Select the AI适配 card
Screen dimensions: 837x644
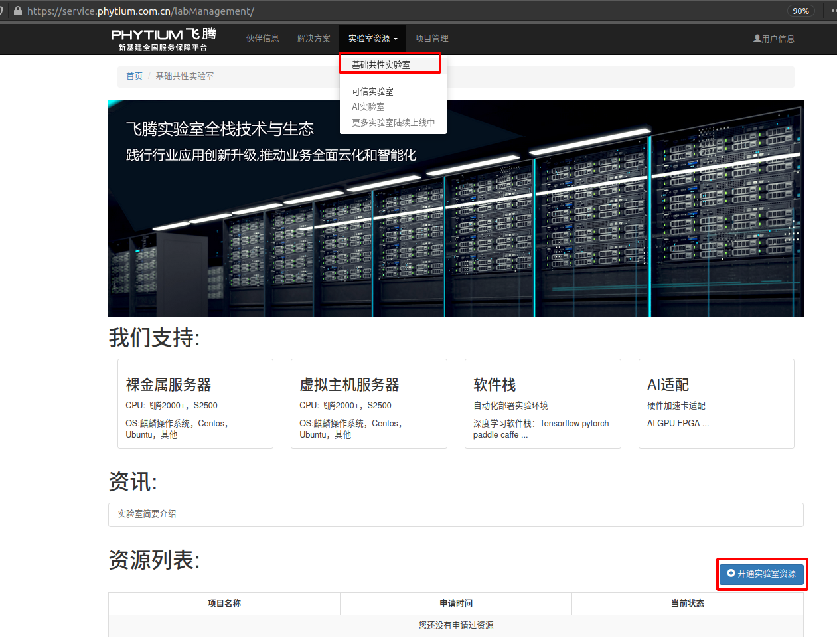pyautogui.click(x=716, y=404)
